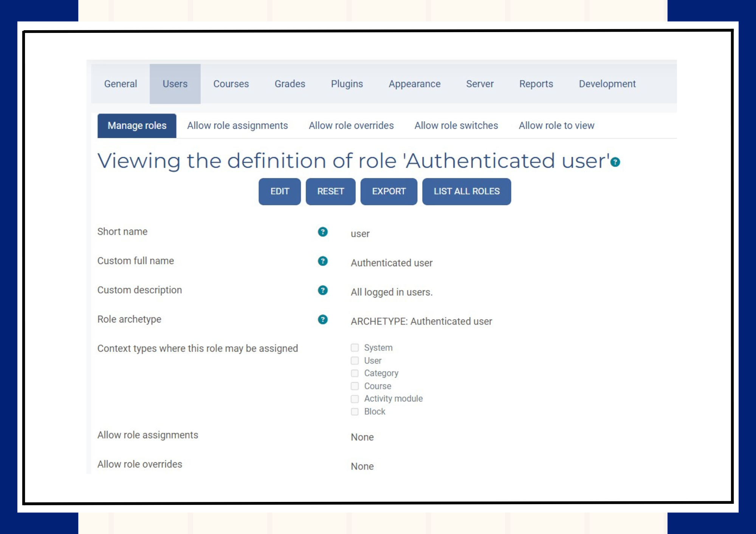The height and width of the screenshot is (534, 756).
Task: Toggle the System context type checkbox
Action: pyautogui.click(x=354, y=347)
